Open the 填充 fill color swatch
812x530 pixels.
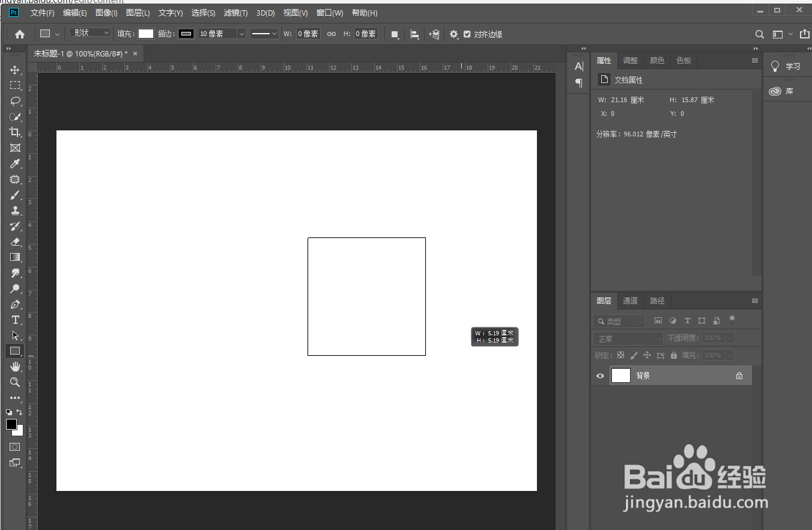pos(146,34)
